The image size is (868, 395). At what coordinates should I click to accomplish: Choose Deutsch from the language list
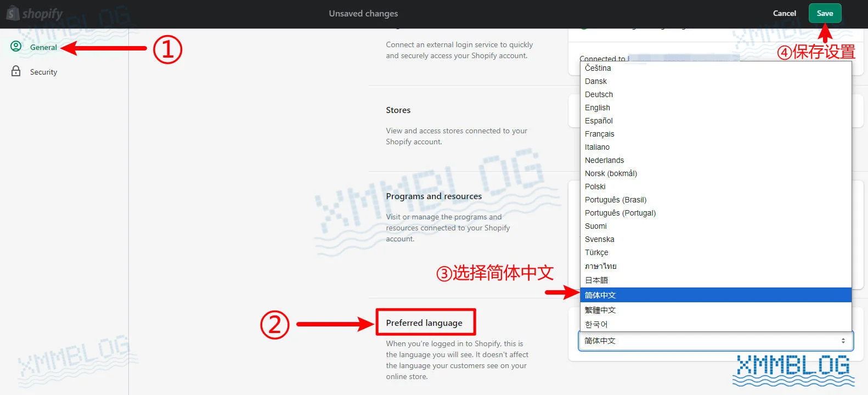click(715, 94)
